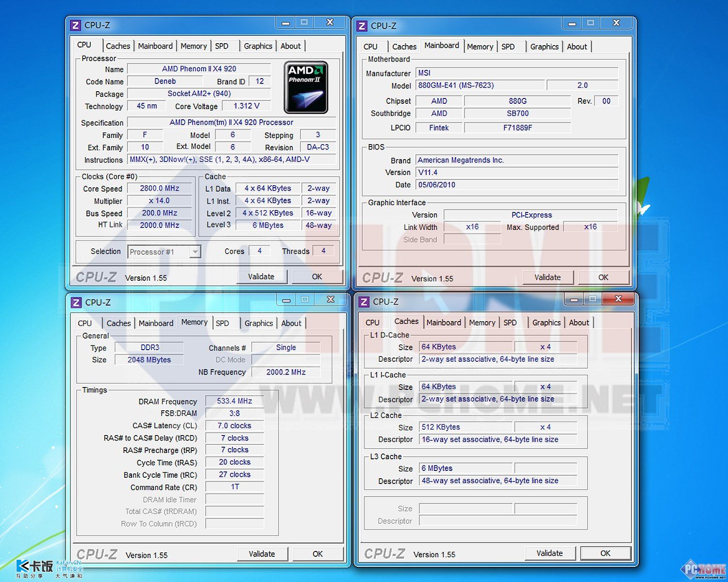Click the Revision value 'DA-C3'

[x=318, y=147]
